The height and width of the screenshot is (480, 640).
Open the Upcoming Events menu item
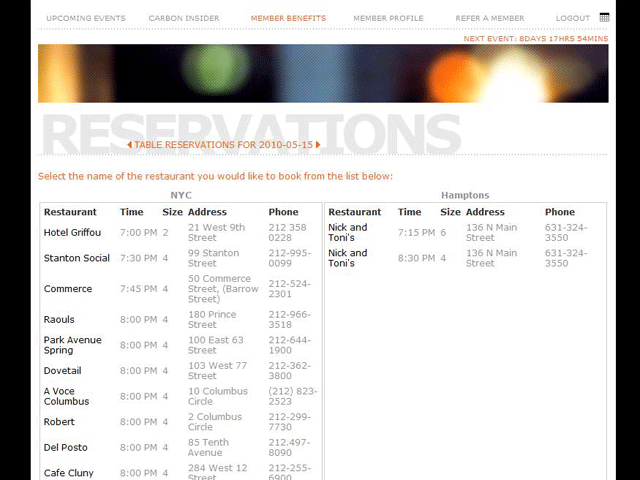click(86, 18)
